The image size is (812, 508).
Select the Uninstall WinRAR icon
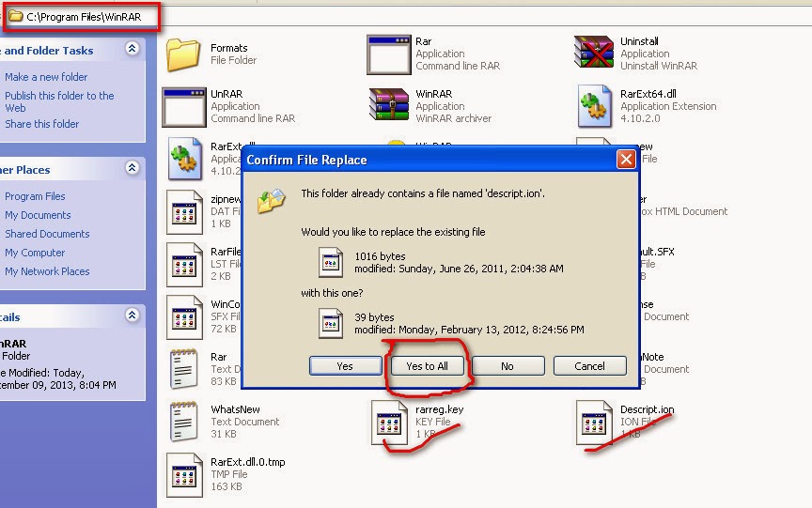[x=593, y=52]
